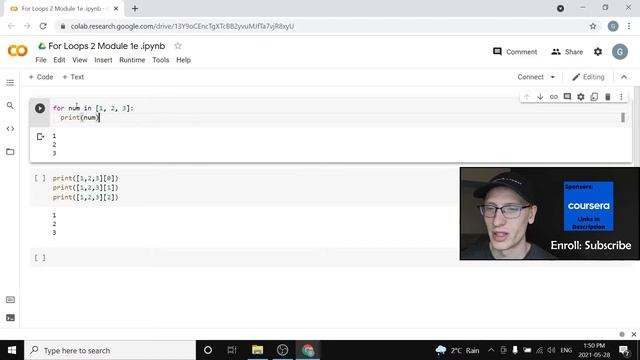Screen dimensions: 640x360
Task: Add a new Code cell
Action: tap(41, 77)
